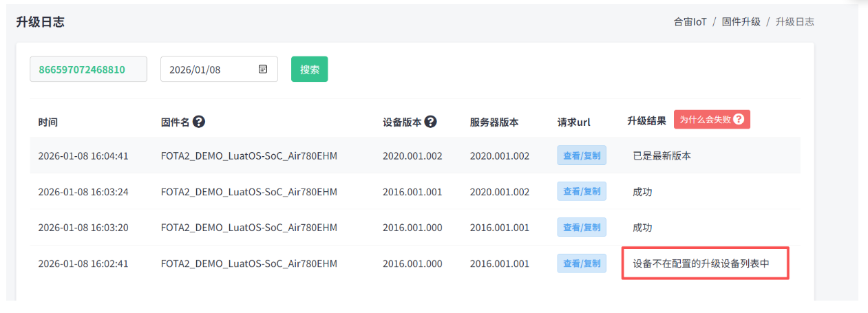This screenshot has height=313, width=868.
Task: Select the firmware name in the 16:04:41 row
Action: pos(248,156)
